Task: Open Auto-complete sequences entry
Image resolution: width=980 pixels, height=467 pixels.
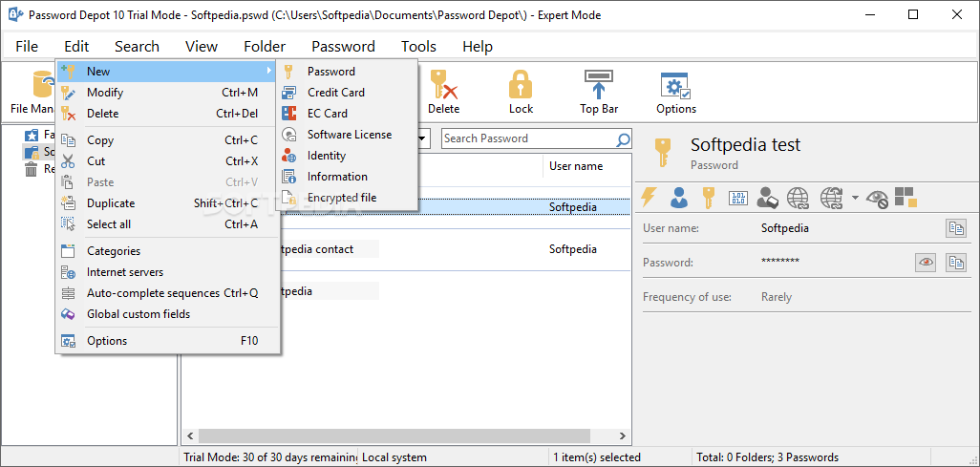Action: coord(167,293)
